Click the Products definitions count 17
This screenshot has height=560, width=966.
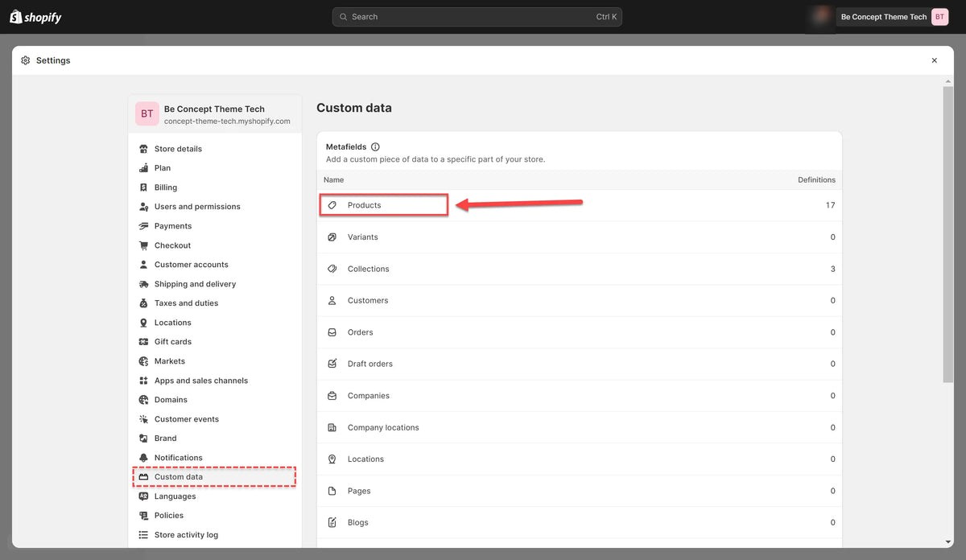(x=830, y=205)
